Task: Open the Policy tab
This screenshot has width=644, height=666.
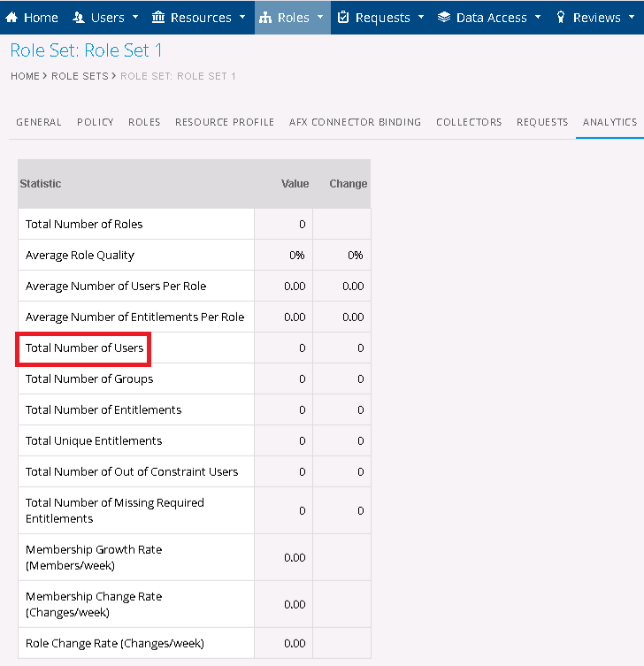Action: pyautogui.click(x=96, y=122)
